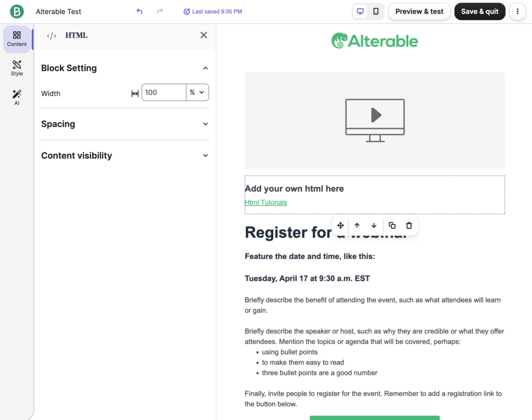Switch to mobile preview mode

tap(375, 11)
